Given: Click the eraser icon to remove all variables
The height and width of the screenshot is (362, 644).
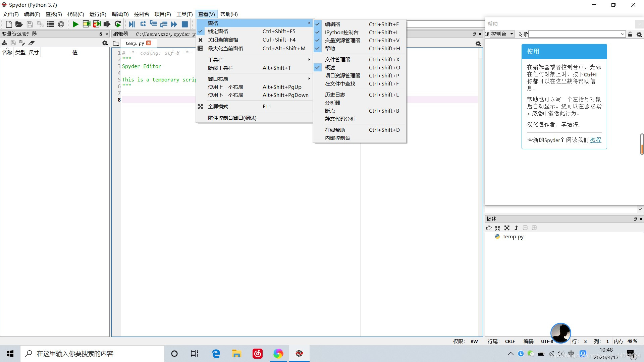Looking at the screenshot, I should (x=32, y=43).
